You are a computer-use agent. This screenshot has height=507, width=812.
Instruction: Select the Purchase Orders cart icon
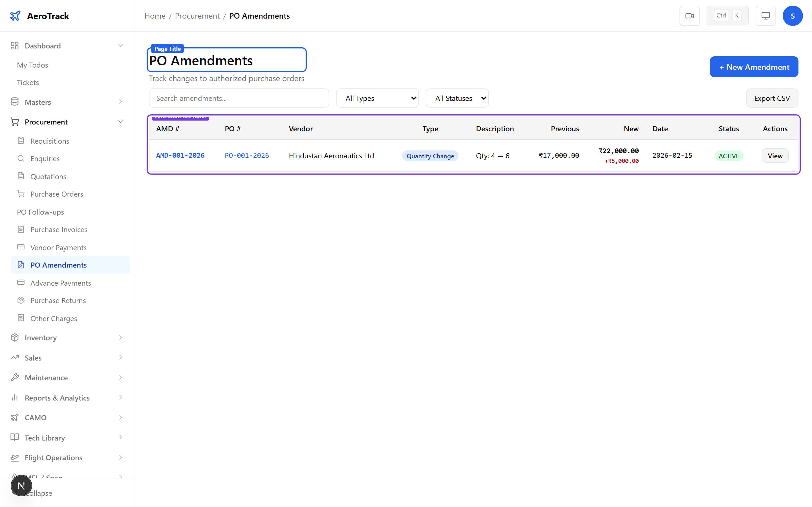click(x=21, y=194)
